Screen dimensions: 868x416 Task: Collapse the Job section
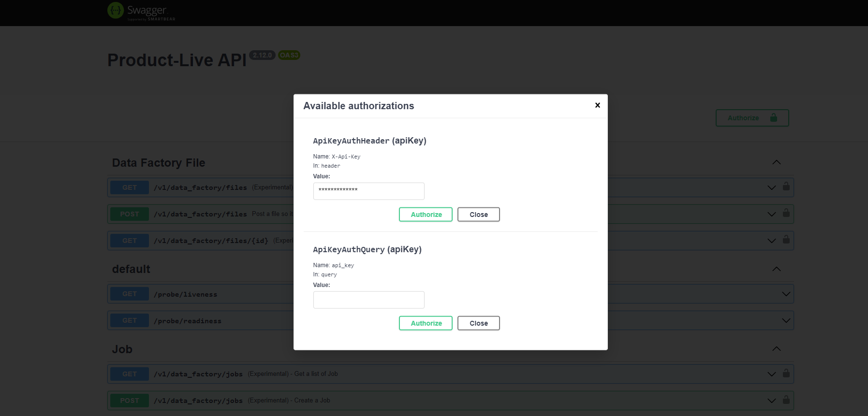[x=776, y=349]
